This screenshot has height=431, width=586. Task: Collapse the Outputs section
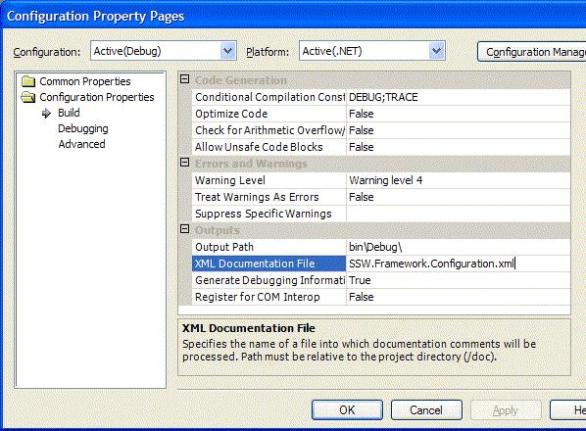point(185,229)
